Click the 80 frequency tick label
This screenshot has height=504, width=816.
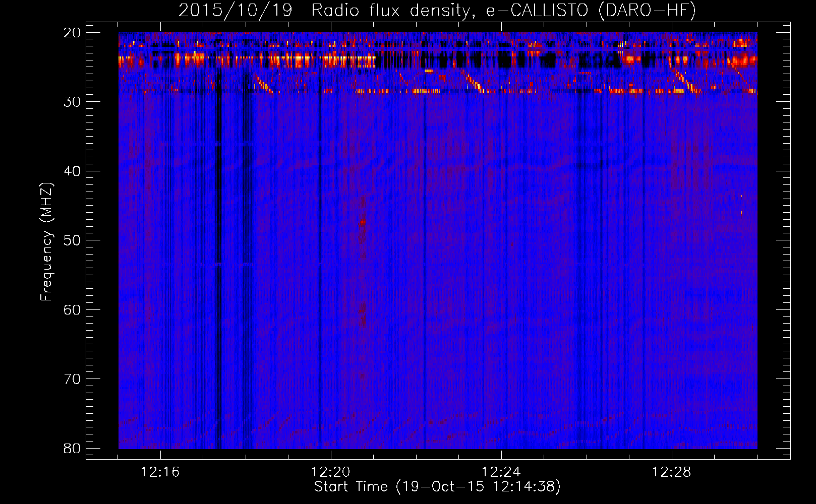coord(72,449)
